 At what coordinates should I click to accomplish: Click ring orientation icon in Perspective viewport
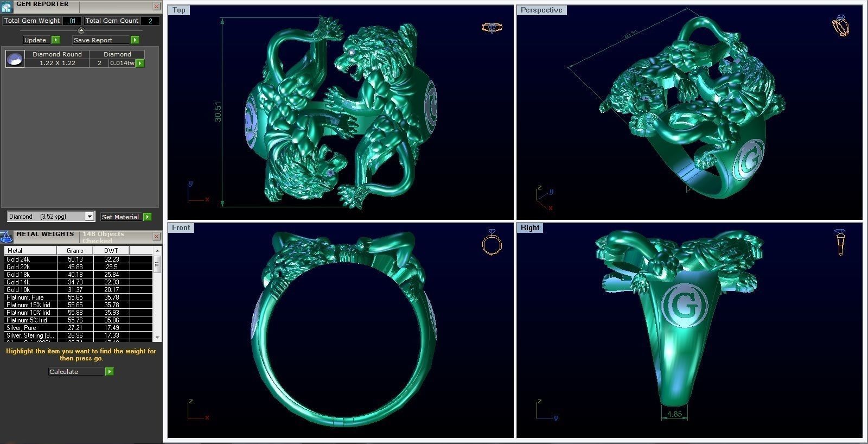pyautogui.click(x=840, y=26)
